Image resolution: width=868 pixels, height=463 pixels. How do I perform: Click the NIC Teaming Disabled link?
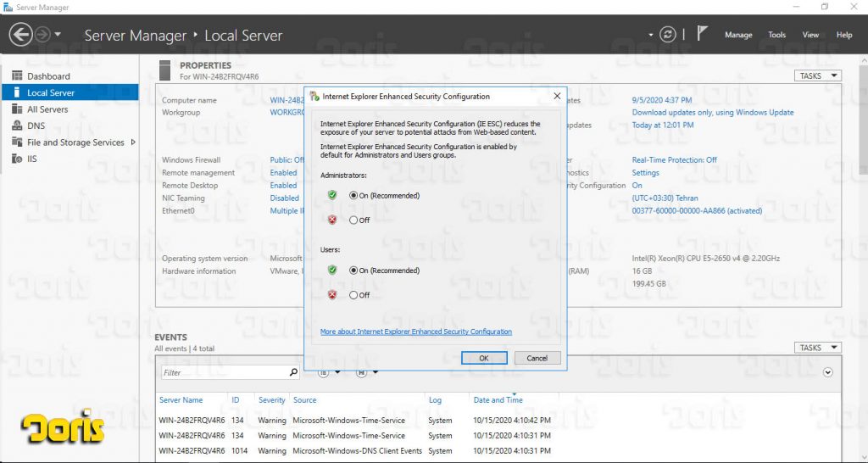pos(285,198)
